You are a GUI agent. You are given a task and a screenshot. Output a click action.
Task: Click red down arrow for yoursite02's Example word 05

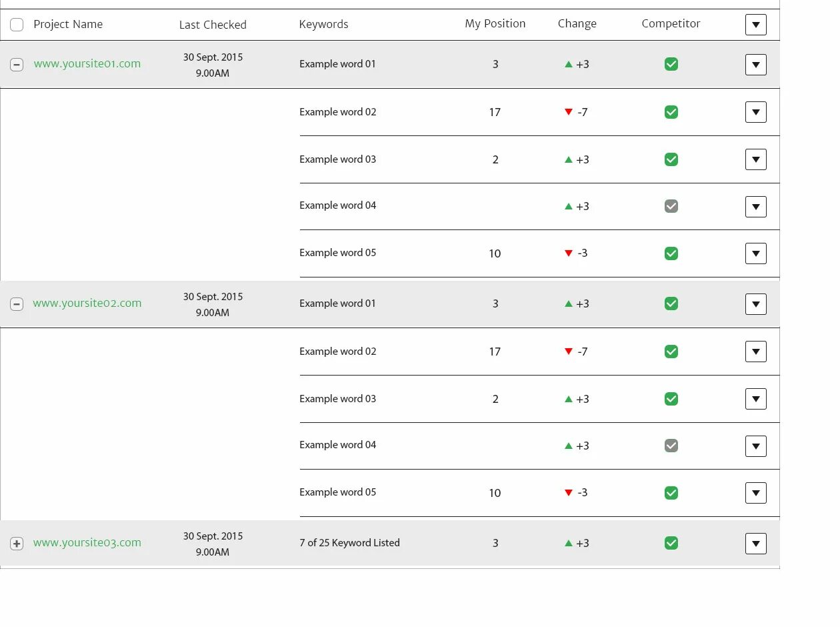569,493
